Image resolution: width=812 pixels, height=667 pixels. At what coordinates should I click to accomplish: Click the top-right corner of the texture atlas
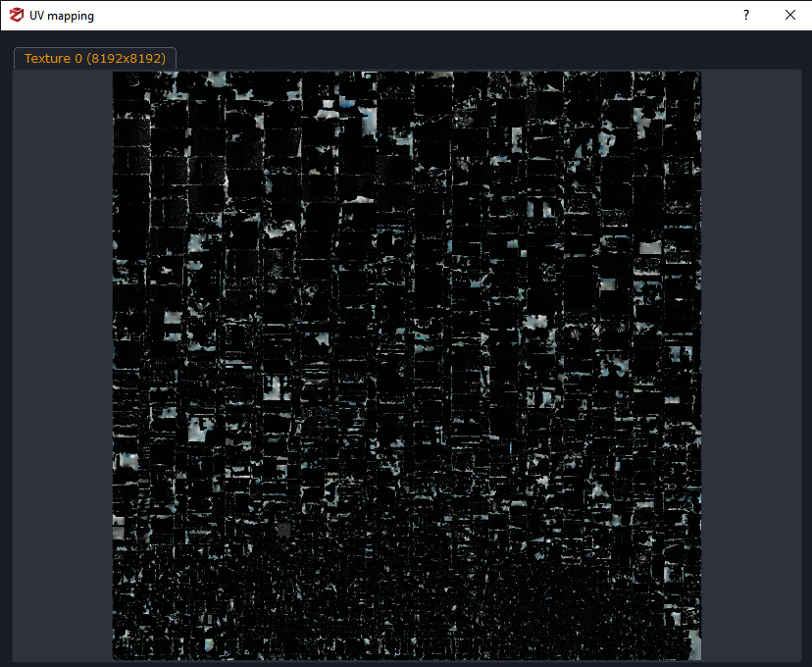(x=698, y=75)
